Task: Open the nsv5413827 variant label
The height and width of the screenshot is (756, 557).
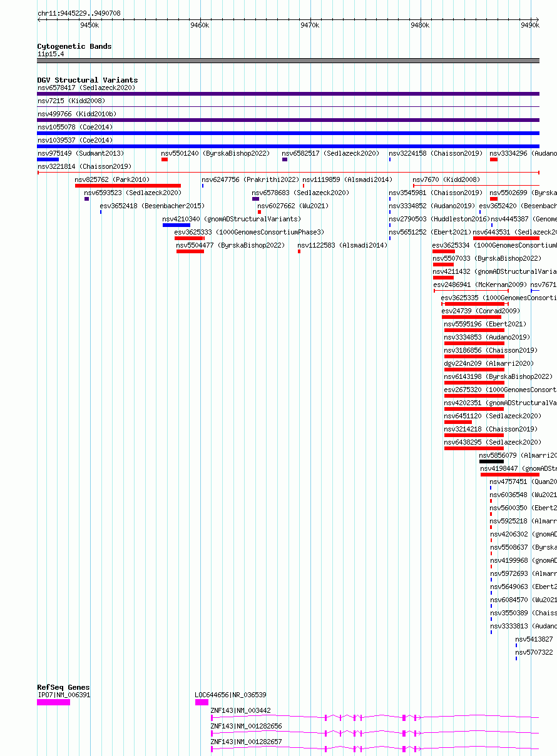Action: (x=534, y=639)
